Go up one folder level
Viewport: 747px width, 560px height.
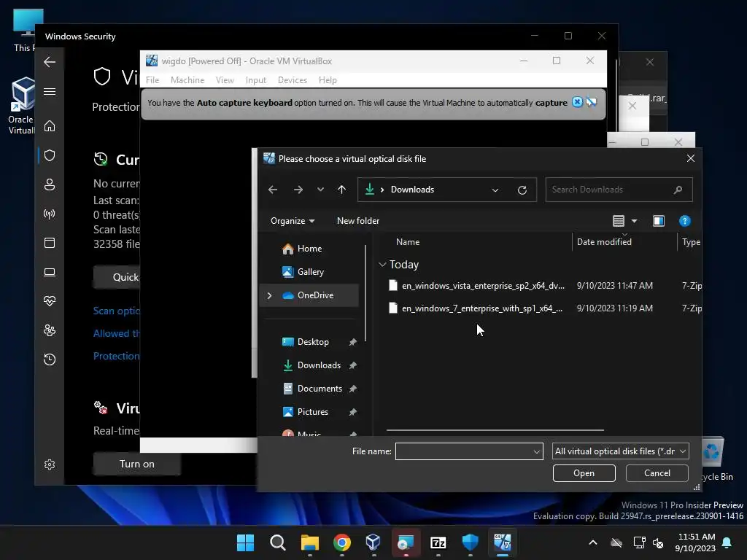coord(341,190)
